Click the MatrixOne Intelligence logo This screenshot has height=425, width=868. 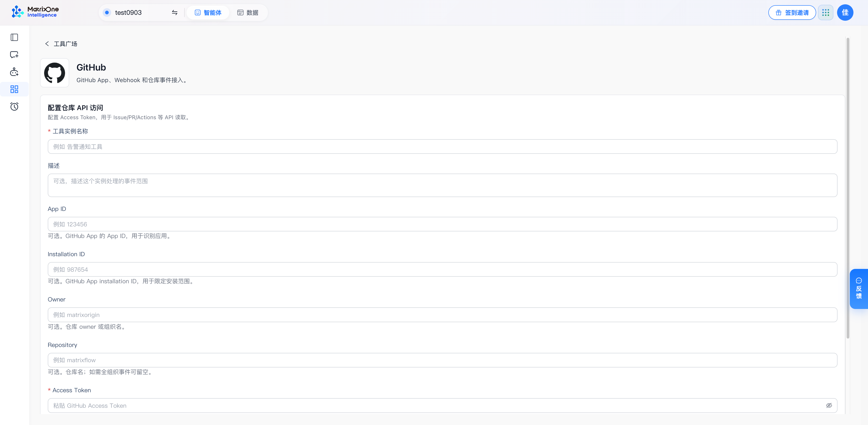(35, 12)
